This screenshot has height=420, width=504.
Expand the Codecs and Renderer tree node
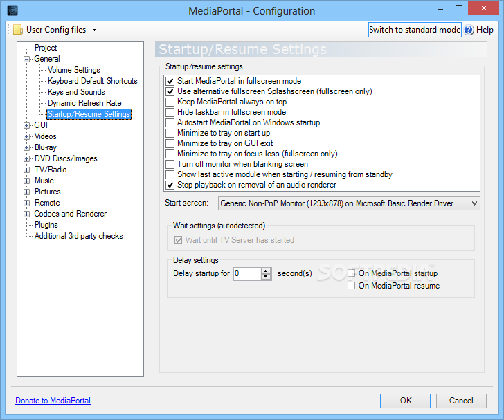(x=27, y=214)
